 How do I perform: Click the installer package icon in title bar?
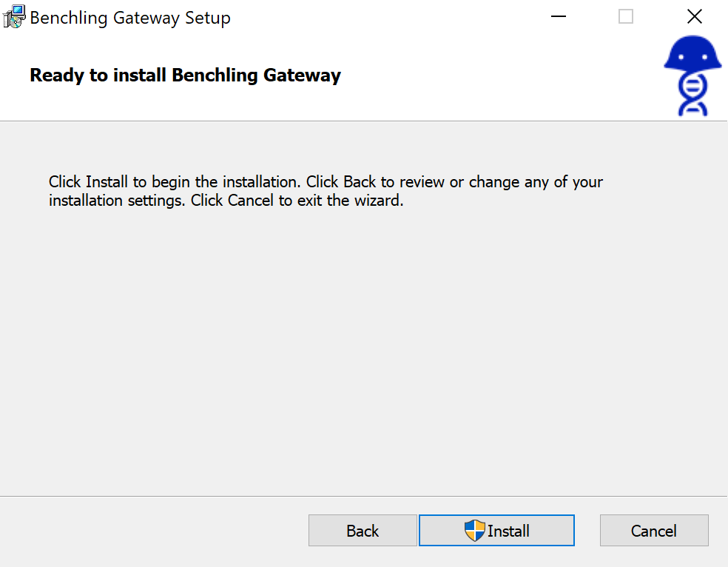[14, 16]
